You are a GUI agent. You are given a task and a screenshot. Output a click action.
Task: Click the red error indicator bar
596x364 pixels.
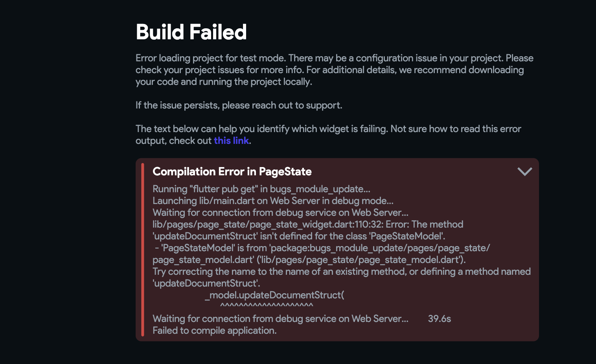click(x=142, y=250)
